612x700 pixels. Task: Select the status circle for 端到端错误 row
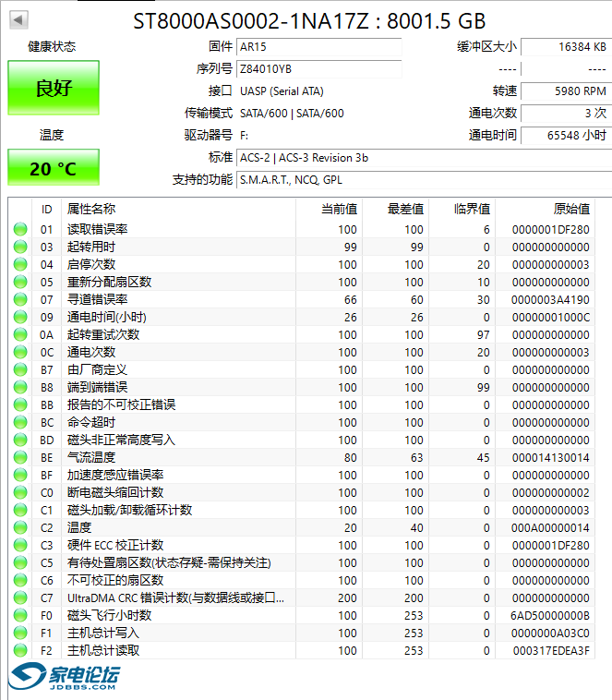coord(20,388)
